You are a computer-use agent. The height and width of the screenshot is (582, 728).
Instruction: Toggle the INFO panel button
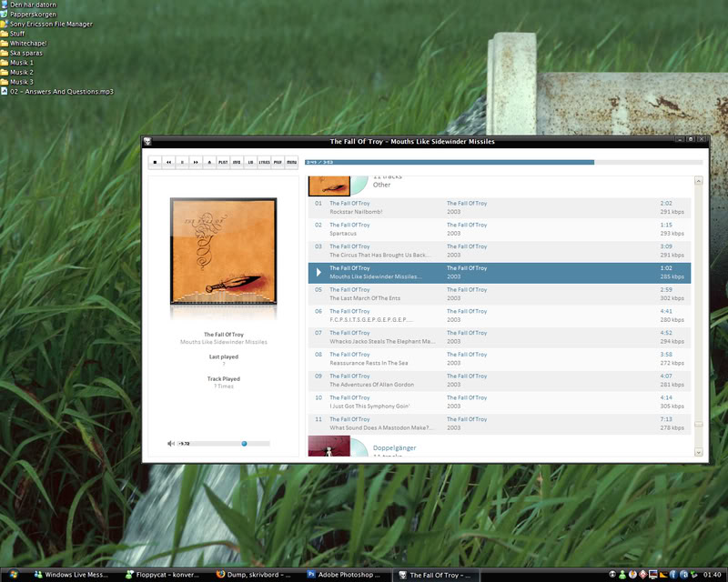click(x=237, y=162)
